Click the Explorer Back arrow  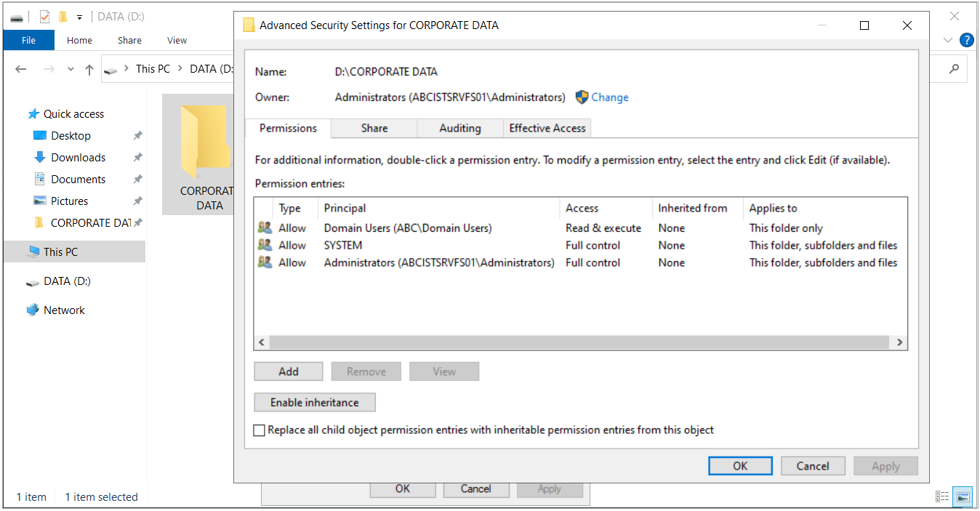pyautogui.click(x=21, y=69)
